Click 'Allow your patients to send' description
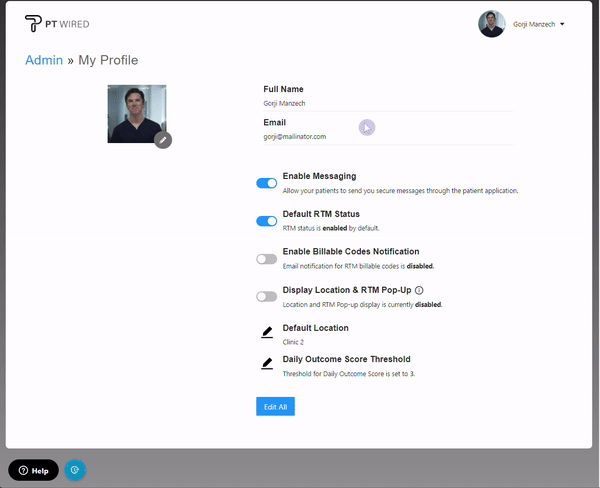 click(x=400, y=191)
